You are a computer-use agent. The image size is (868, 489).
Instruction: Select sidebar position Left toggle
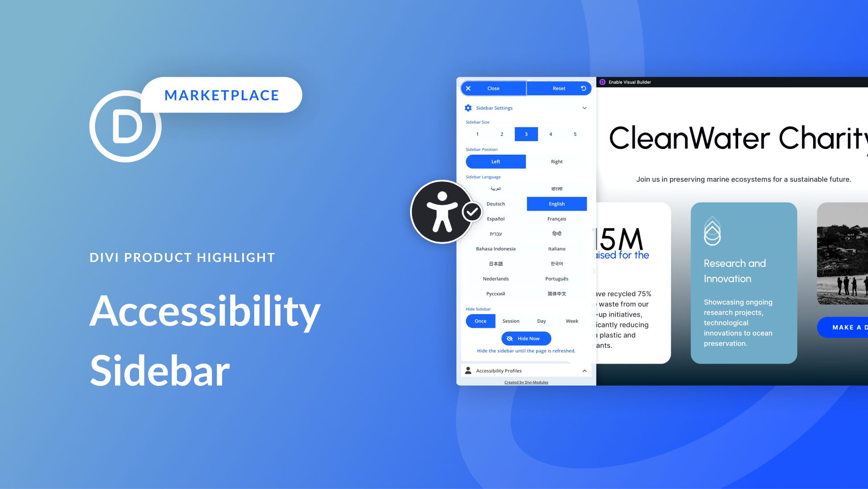496,162
